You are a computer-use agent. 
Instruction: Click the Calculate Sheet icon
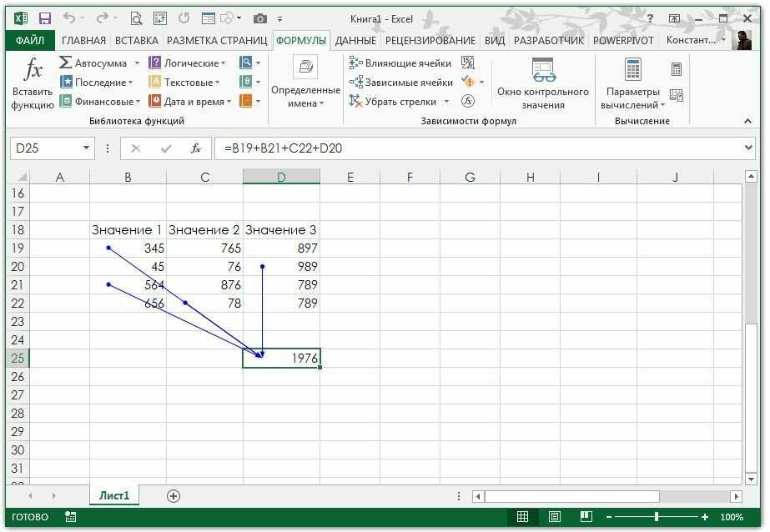pos(677,95)
